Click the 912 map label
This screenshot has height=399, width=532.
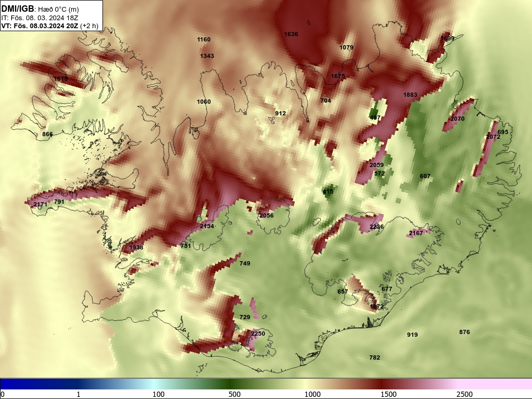click(280, 113)
